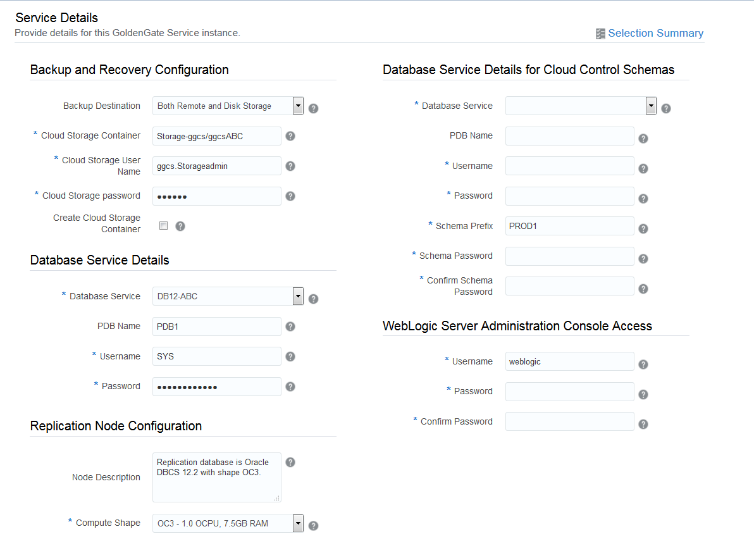Open help for WebLogic Confirm Password
This screenshot has width=754, height=560.
click(643, 424)
